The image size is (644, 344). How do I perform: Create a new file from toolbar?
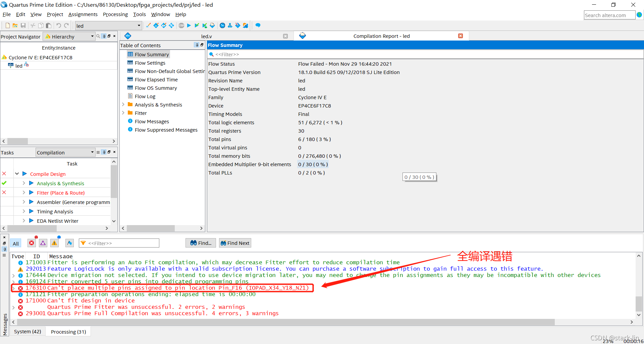(7, 25)
